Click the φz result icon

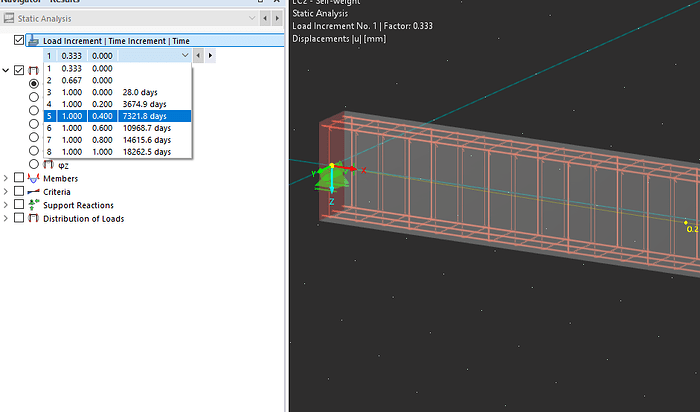(48, 165)
